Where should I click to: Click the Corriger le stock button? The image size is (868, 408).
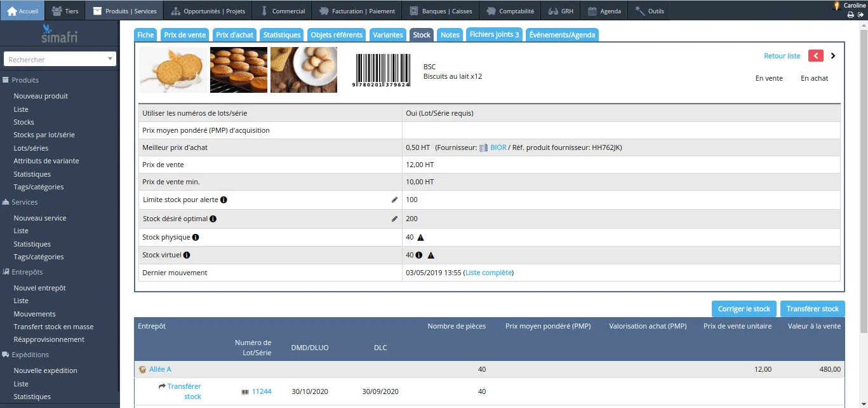pyautogui.click(x=744, y=309)
